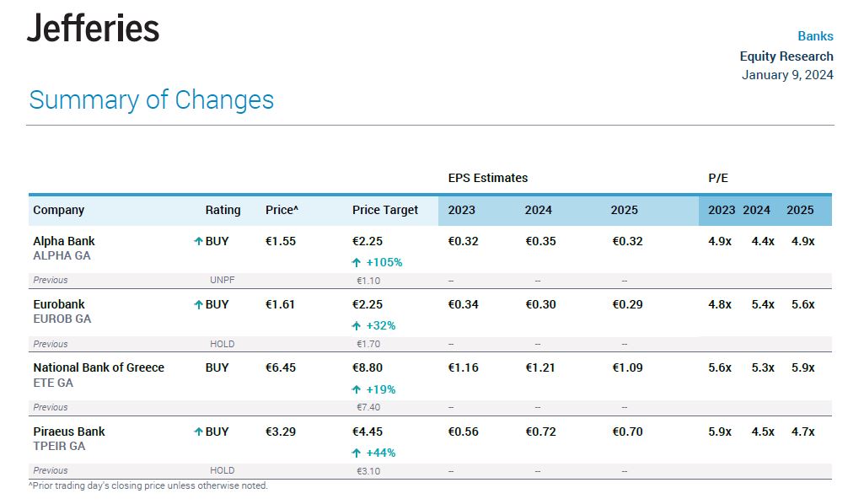Click the upgrade arrow beside Piraeus Bank's BUY rating
The height and width of the screenshot is (504, 864).
pos(198,432)
